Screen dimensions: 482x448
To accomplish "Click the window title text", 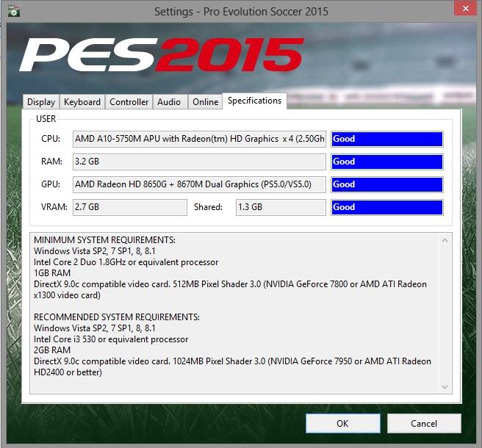I will [241, 12].
